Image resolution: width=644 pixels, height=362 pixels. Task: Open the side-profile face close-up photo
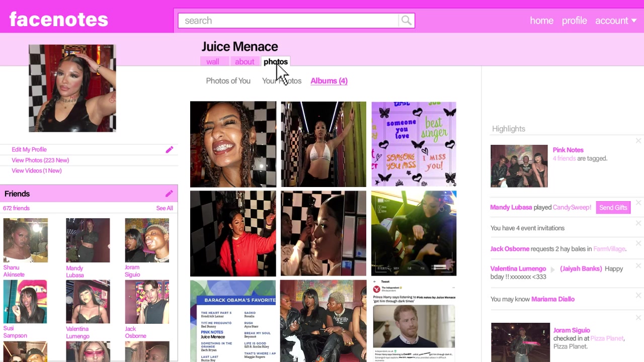(x=324, y=233)
